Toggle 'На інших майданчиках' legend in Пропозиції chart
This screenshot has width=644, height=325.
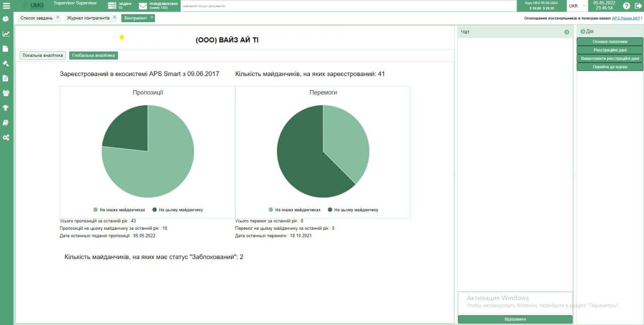click(x=119, y=210)
